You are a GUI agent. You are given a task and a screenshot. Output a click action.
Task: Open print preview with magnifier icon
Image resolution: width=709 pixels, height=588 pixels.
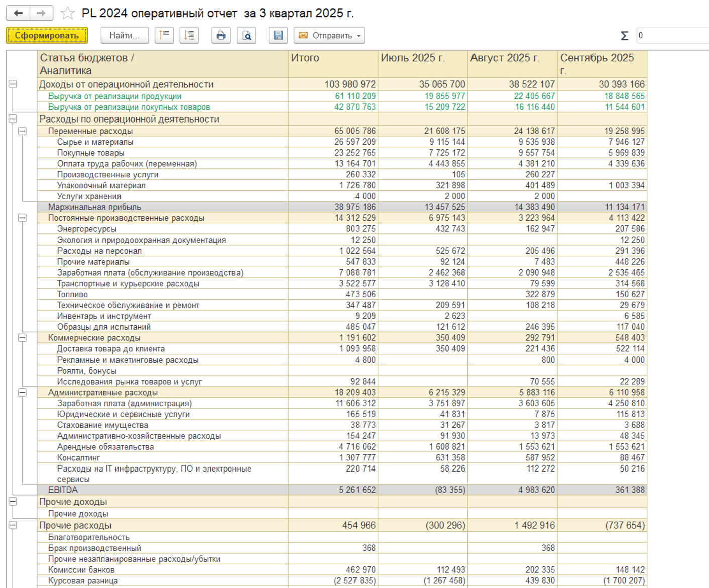pyautogui.click(x=247, y=35)
